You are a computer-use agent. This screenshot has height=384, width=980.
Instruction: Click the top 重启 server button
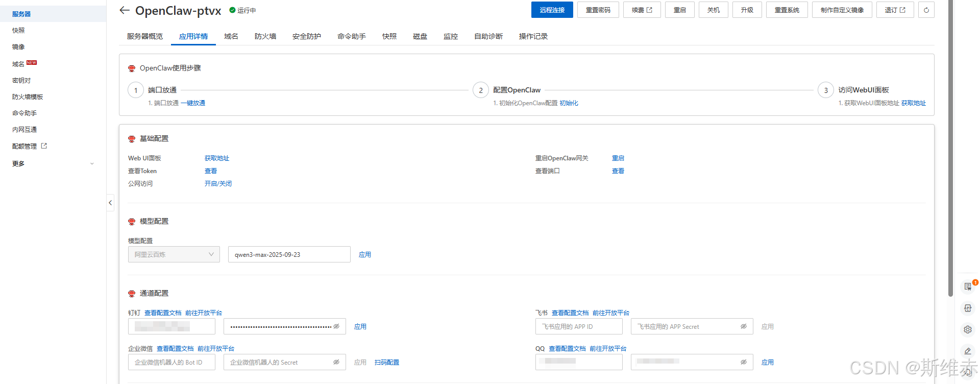[680, 10]
